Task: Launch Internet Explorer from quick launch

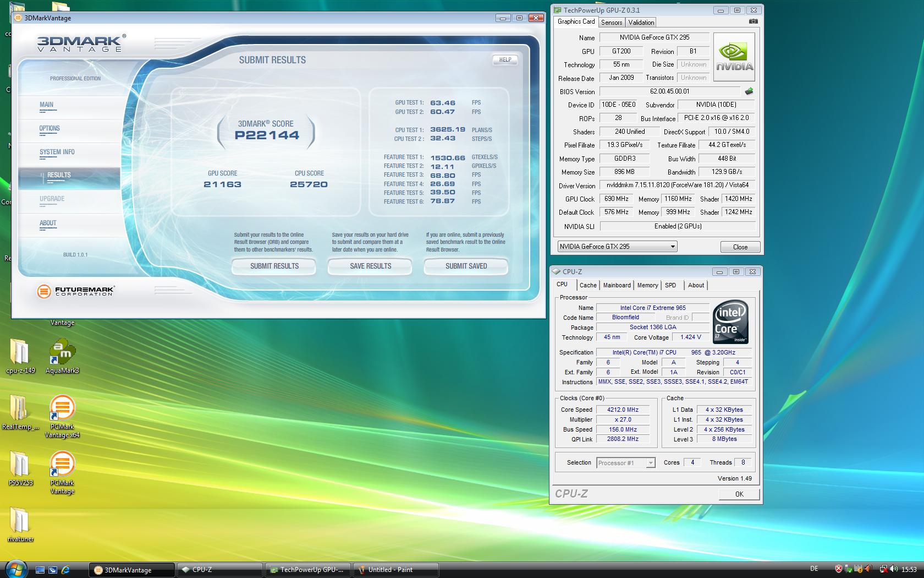Action: tap(65, 570)
